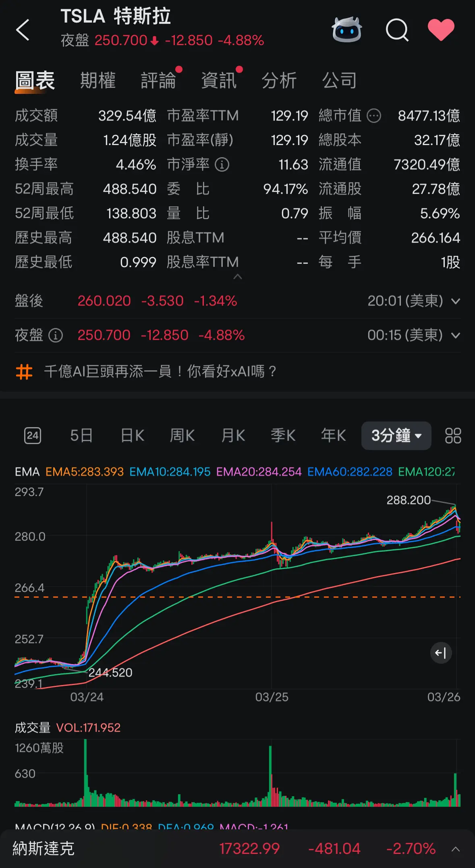Tap the 平均價 266.164 value

pos(436,238)
